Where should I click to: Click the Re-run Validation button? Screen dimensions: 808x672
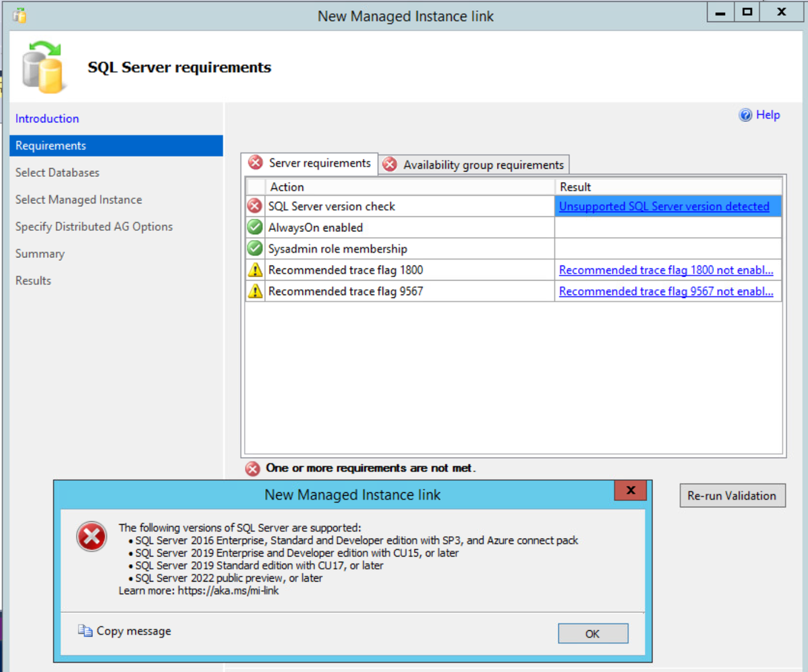[x=732, y=495]
